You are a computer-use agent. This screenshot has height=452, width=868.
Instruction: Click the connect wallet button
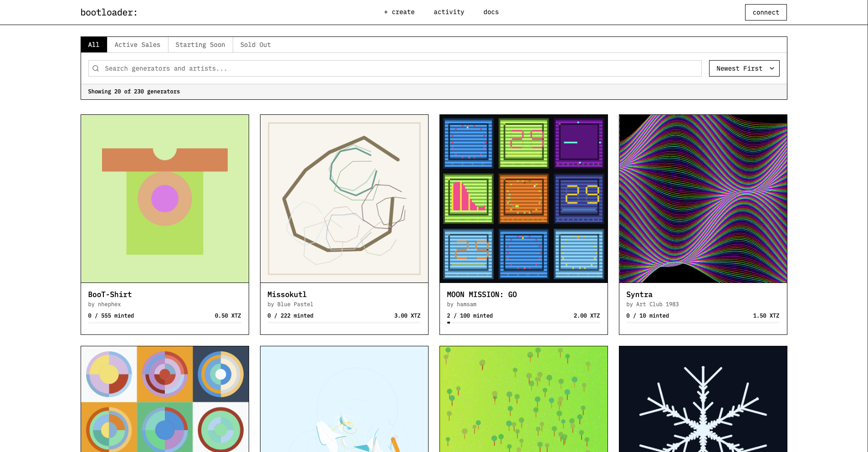coord(766,12)
